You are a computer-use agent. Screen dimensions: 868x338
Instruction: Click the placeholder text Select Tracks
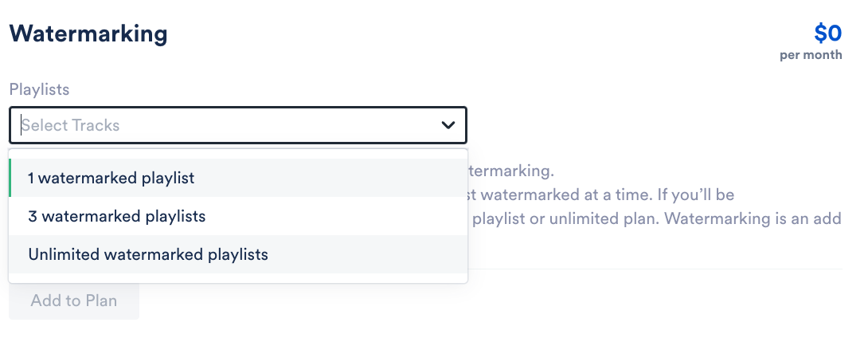click(x=70, y=125)
